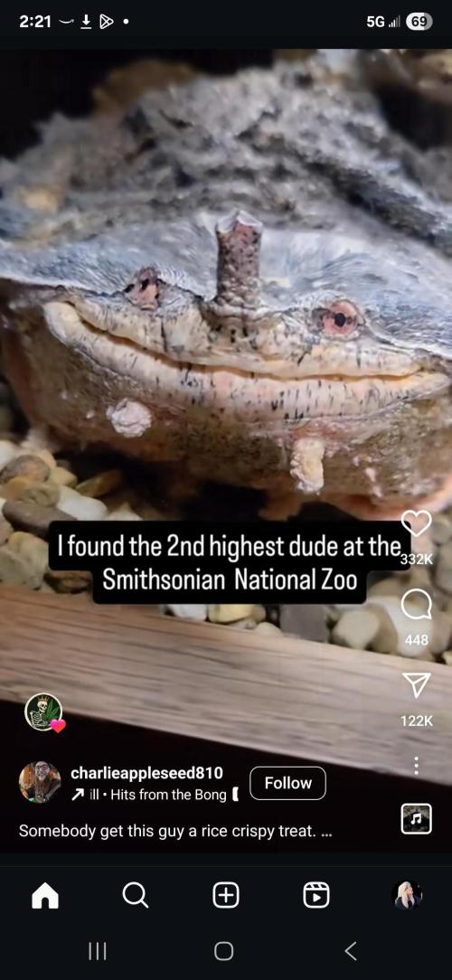Open your profile from avatar icon

tap(407, 896)
